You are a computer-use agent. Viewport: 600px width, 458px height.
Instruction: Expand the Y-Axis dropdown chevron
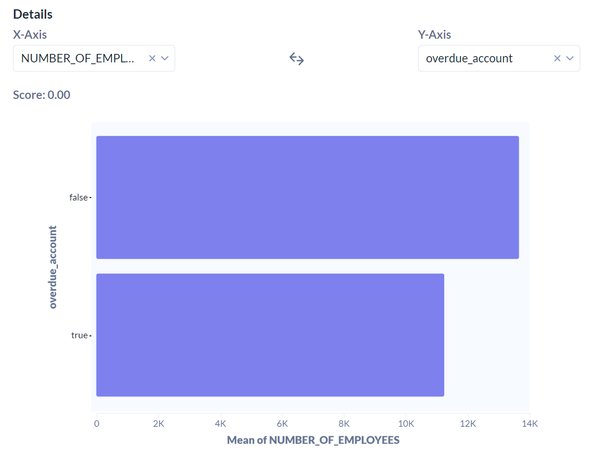[570, 58]
